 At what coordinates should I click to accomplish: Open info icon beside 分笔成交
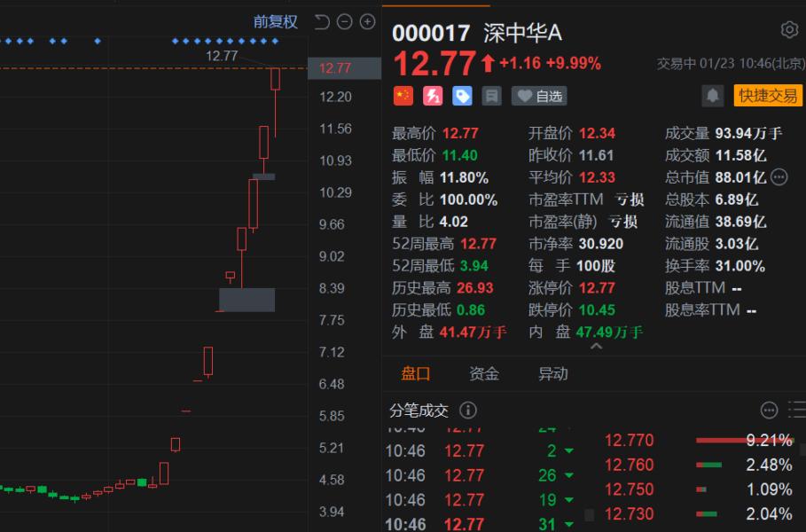(468, 411)
